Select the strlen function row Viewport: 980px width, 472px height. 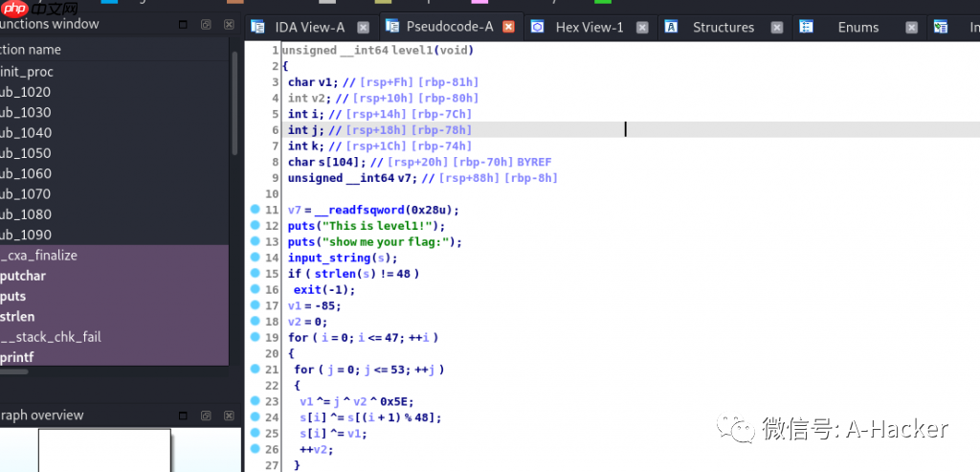(115, 316)
